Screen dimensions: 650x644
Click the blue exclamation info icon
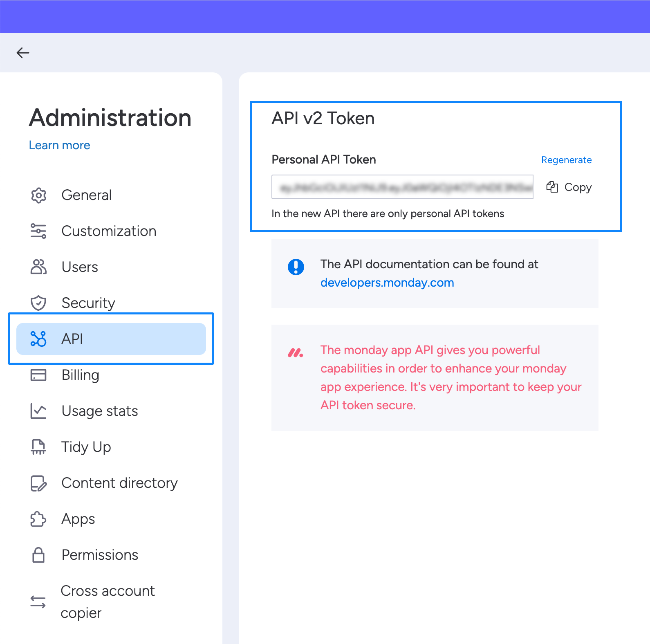click(296, 267)
